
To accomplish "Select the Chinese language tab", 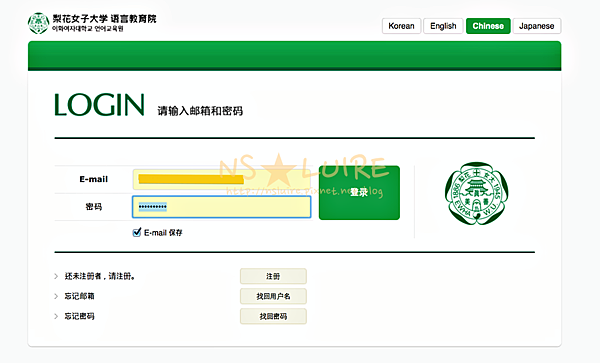I will coord(488,26).
